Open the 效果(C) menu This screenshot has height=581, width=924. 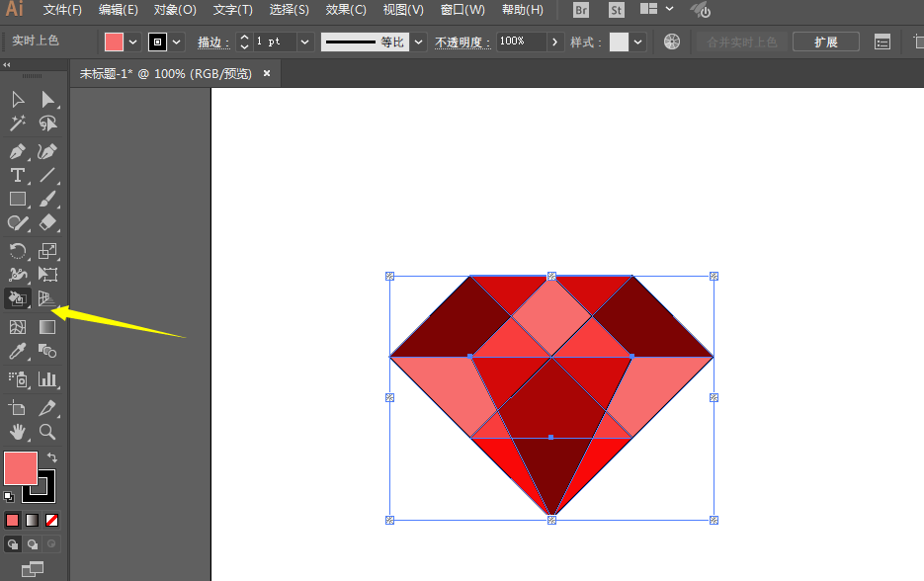345,10
